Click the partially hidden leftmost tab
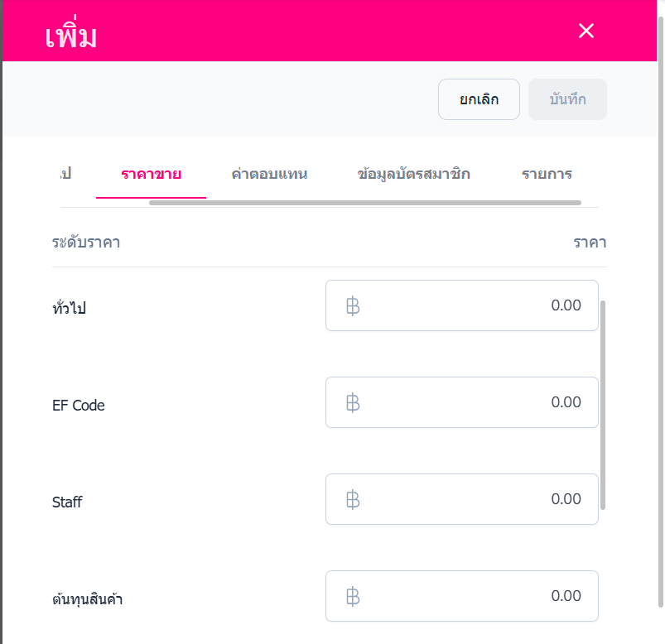 point(66,174)
